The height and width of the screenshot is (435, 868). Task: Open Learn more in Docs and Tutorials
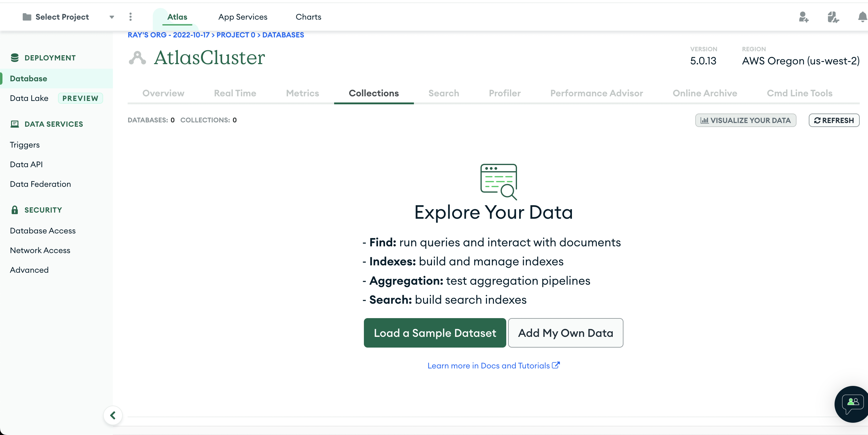[493, 366]
